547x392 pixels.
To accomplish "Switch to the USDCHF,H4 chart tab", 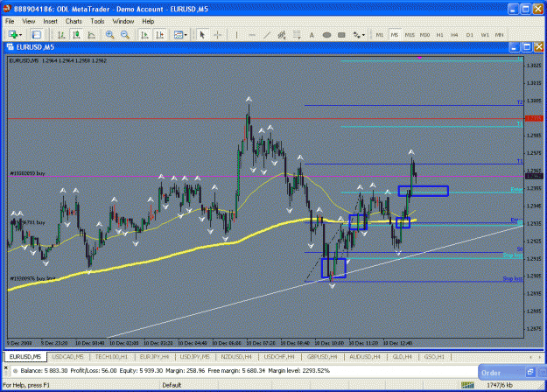I will point(279,357).
